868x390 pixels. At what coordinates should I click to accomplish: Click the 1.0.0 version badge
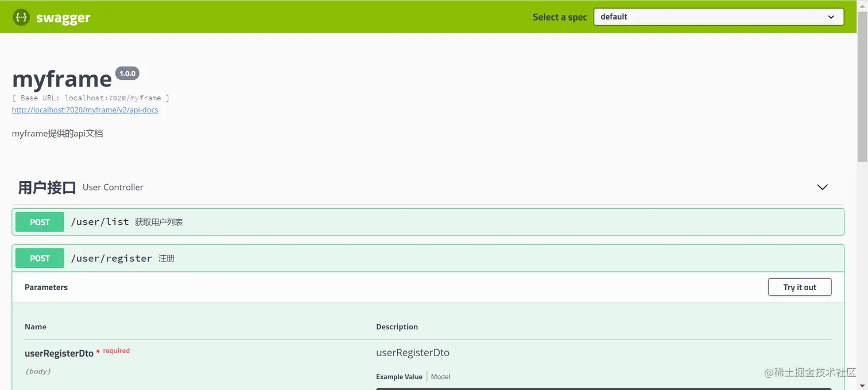point(127,73)
